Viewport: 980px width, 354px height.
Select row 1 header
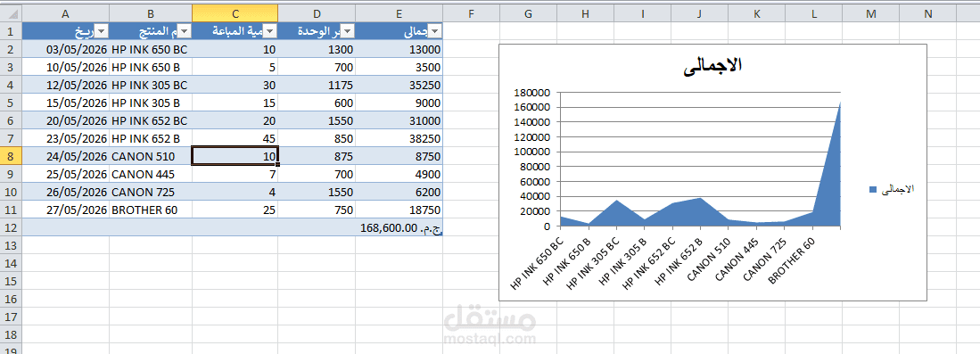point(12,31)
